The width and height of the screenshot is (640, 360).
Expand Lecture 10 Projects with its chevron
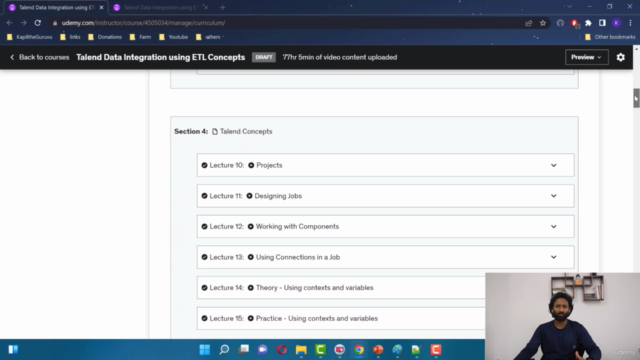[x=553, y=165]
